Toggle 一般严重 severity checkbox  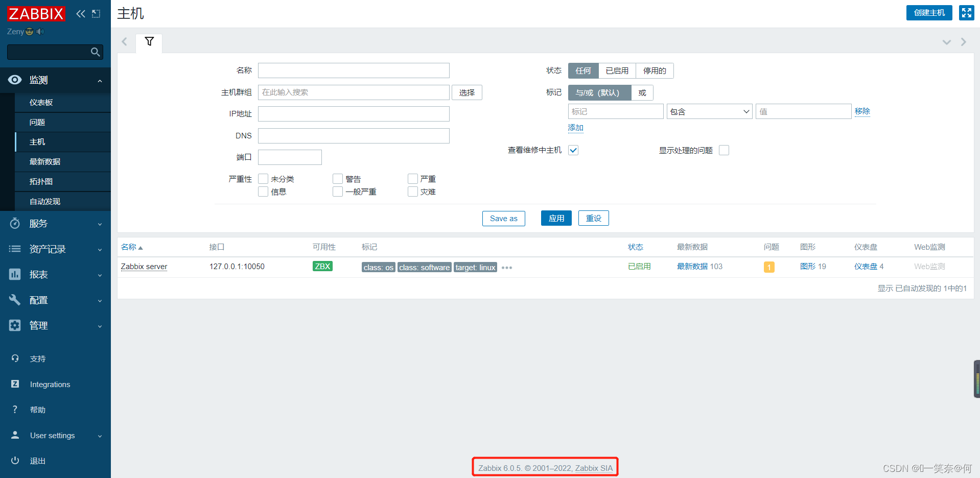tap(338, 192)
